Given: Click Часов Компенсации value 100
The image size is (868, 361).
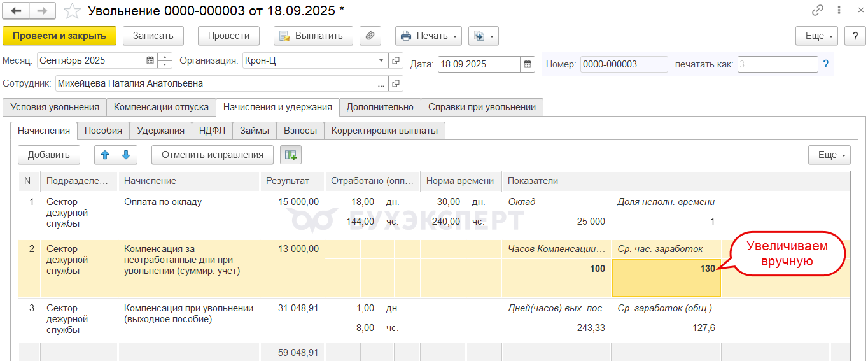Looking at the screenshot, I should coord(598,269).
